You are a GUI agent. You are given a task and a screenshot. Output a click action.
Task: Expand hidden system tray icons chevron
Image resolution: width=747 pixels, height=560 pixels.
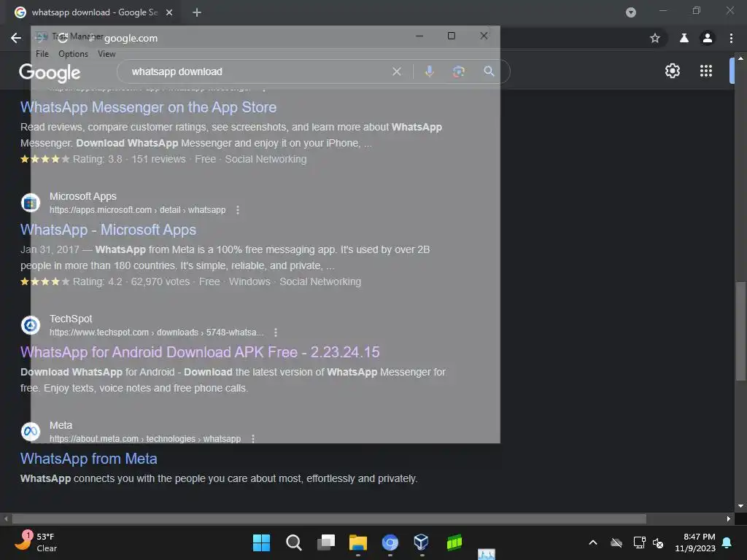pyautogui.click(x=593, y=542)
